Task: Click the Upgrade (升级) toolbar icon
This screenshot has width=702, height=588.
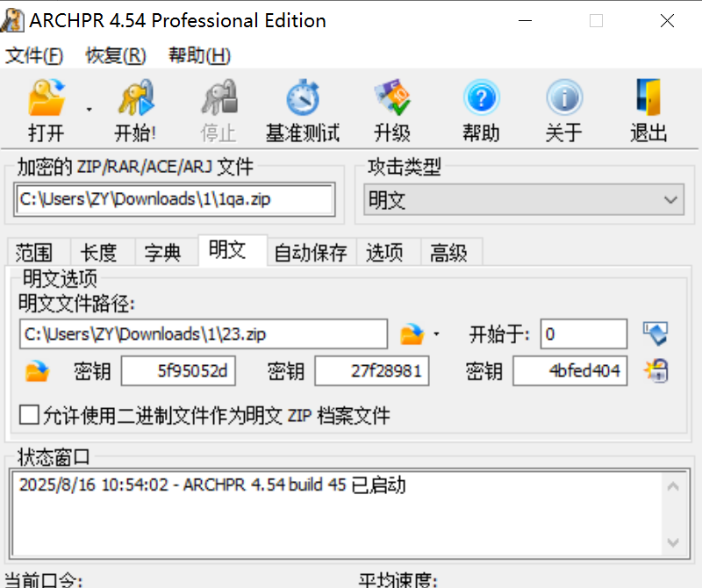Action: click(x=392, y=97)
